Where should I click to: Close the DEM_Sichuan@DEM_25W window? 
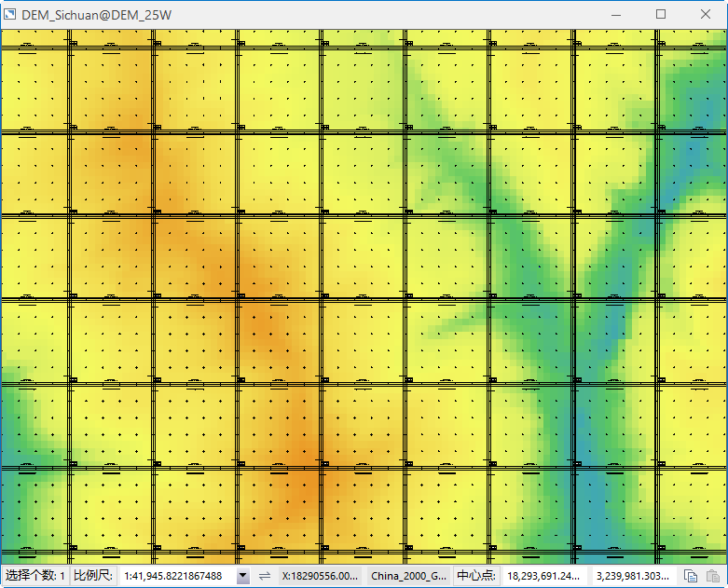tap(705, 15)
